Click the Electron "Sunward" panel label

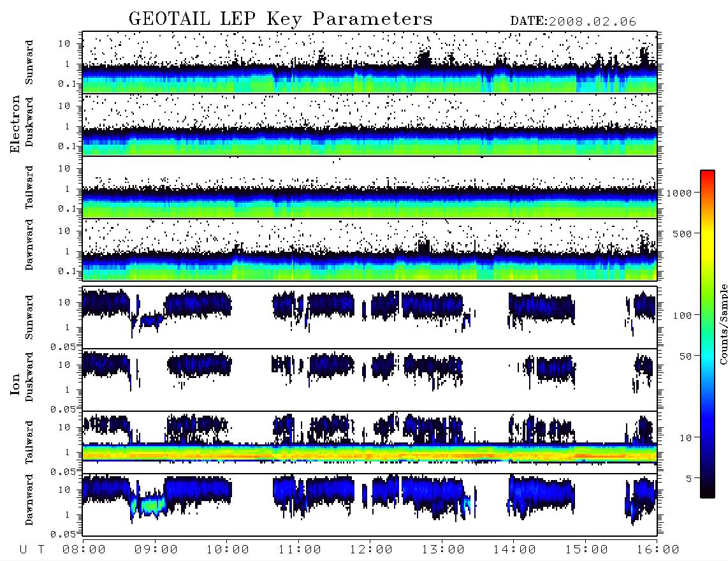[x=29, y=62]
